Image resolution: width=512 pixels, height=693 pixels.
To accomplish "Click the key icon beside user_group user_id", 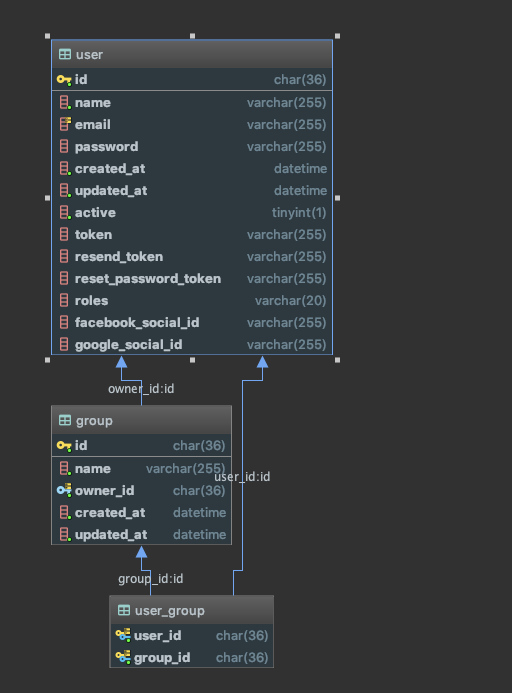I will click(123, 635).
